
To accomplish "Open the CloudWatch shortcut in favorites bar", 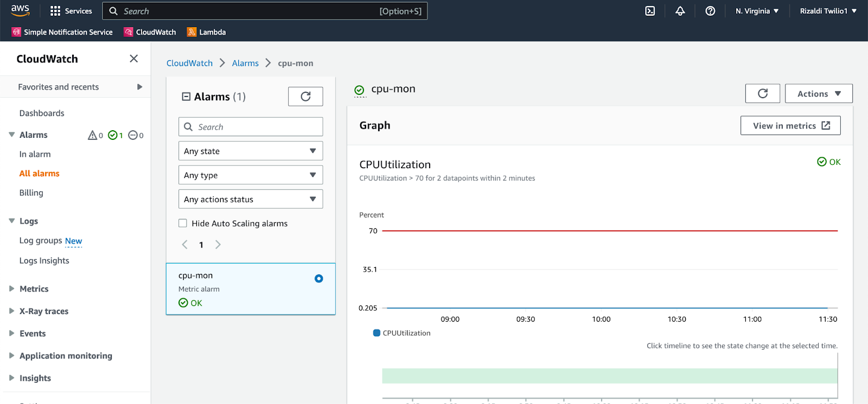I will 150,32.
